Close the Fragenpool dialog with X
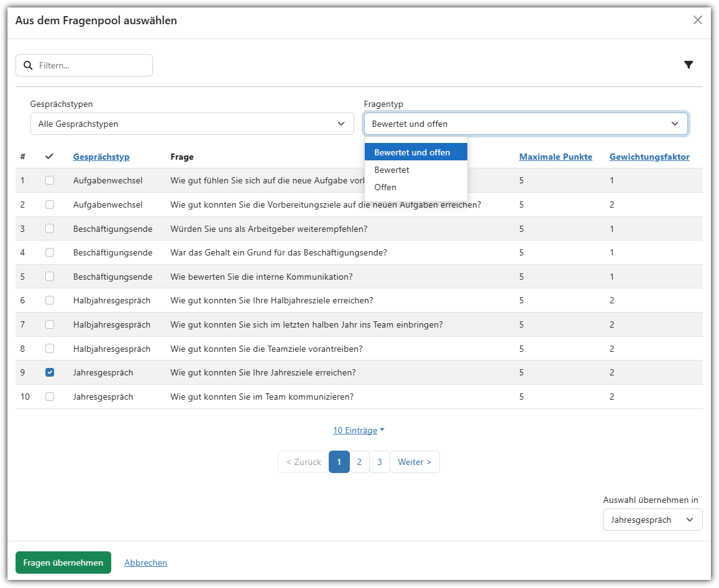Image resolution: width=719 pixels, height=588 pixels. pyautogui.click(x=697, y=20)
